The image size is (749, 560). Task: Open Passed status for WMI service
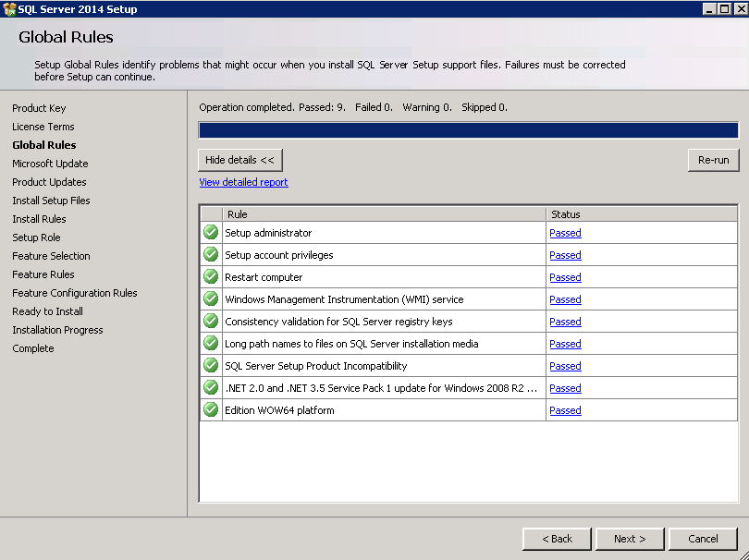(565, 299)
